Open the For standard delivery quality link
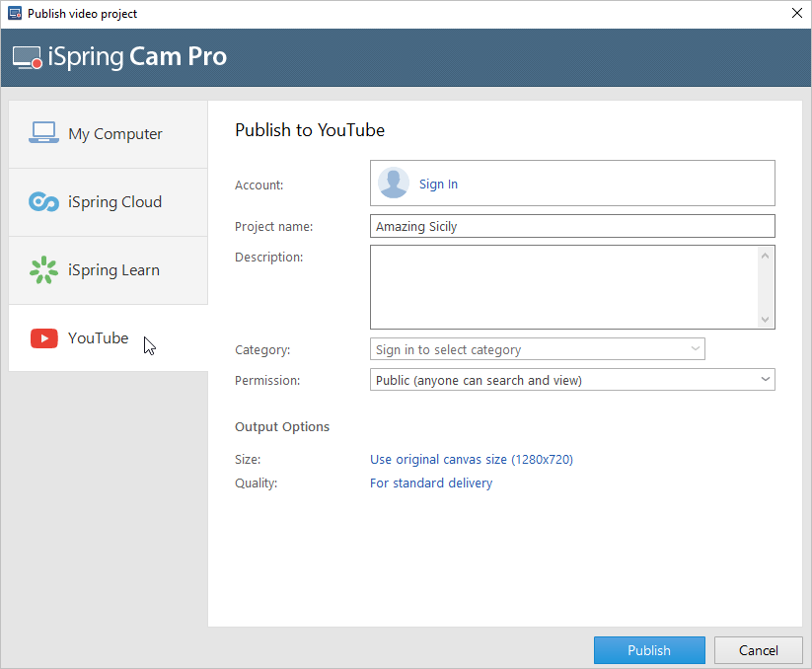812x669 pixels. (431, 483)
